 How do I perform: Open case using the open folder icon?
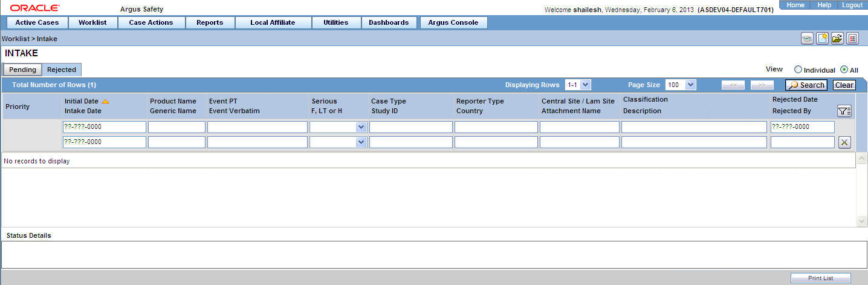pos(837,39)
